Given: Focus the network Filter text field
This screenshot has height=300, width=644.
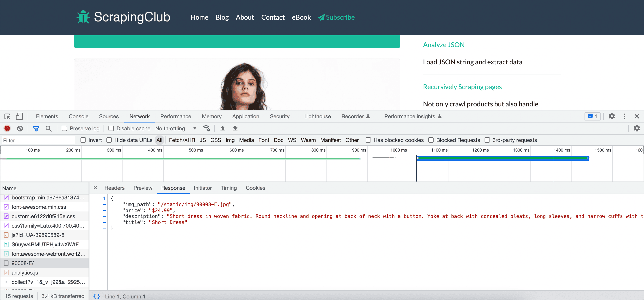Looking at the screenshot, I should 38,140.
